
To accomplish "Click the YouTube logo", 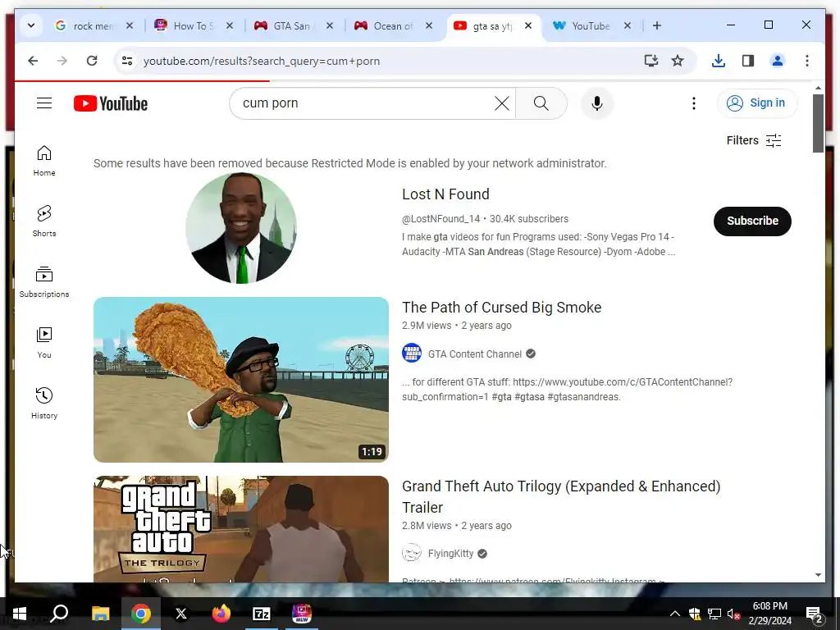I will click(111, 103).
